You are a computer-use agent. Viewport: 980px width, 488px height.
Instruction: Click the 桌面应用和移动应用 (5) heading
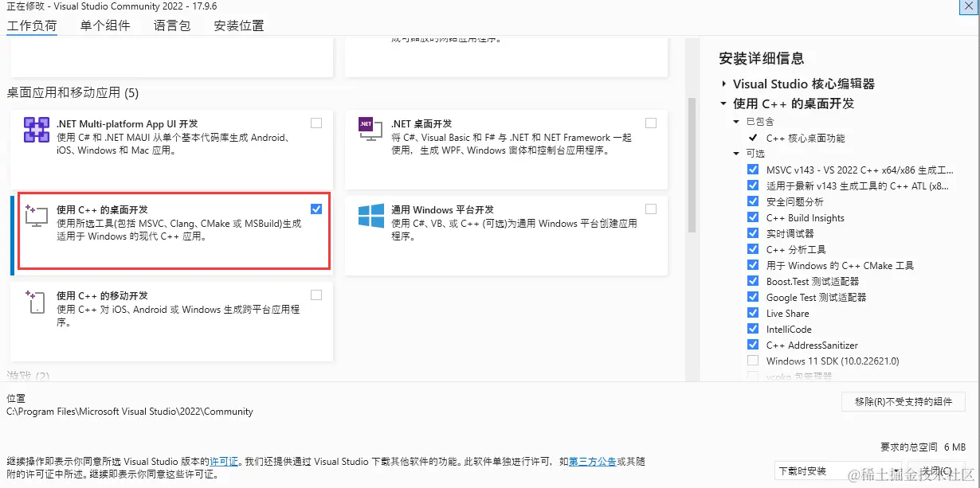(x=73, y=93)
